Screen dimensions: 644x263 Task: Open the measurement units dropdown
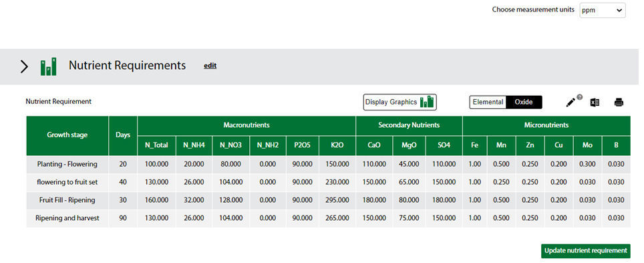coord(603,11)
